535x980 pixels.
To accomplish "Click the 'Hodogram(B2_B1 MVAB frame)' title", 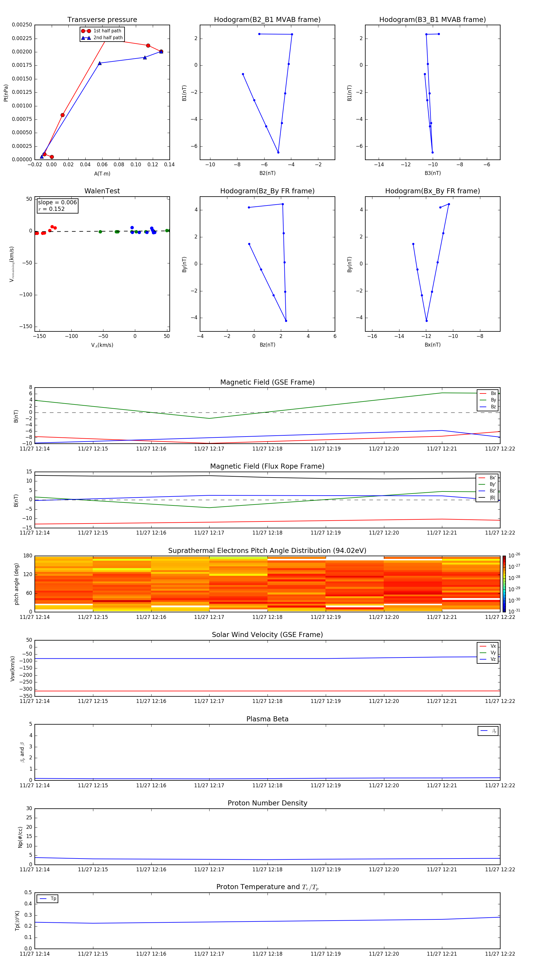I will 267,20.
